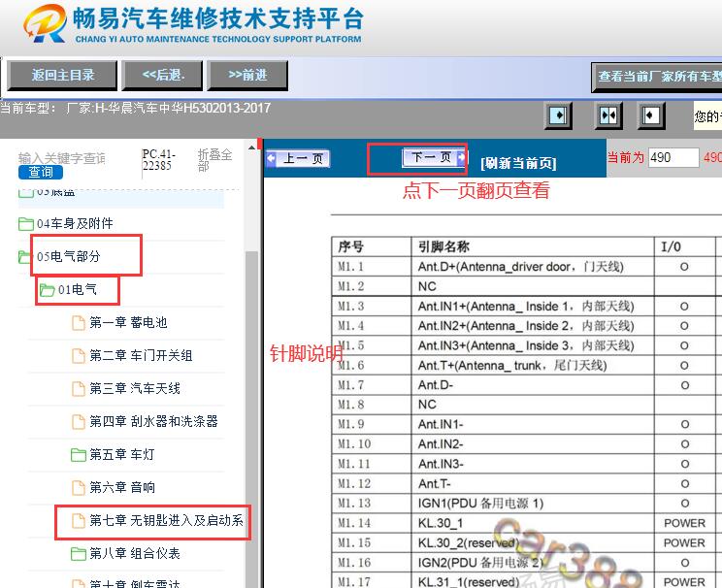This screenshot has height=588, width=722.
Task: Select the Ant.IN1+ Antenna Inside 1 cell
Action: [533, 307]
